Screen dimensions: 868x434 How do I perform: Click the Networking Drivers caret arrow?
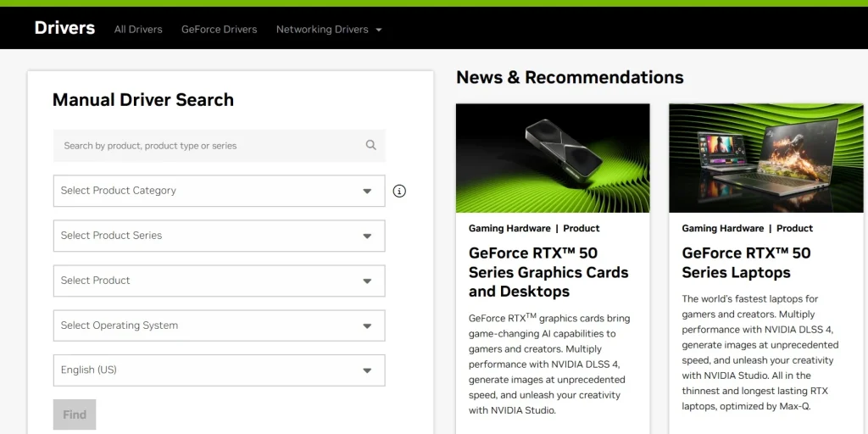[379, 30]
